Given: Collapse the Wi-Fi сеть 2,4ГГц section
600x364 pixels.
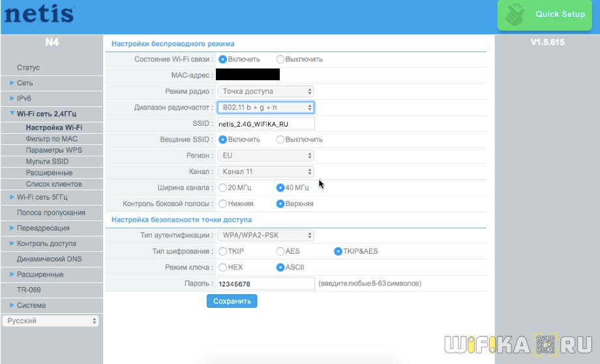Looking at the screenshot, I should click(12, 114).
